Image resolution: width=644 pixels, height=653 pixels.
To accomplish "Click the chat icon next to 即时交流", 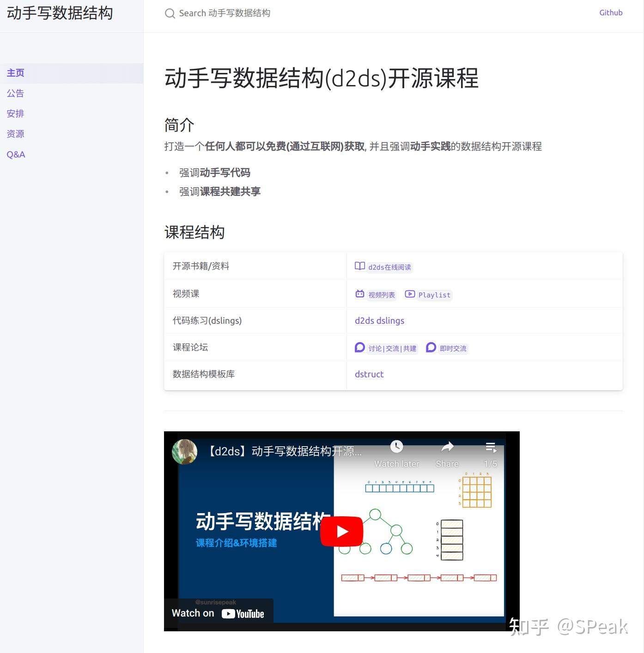I will pos(431,347).
